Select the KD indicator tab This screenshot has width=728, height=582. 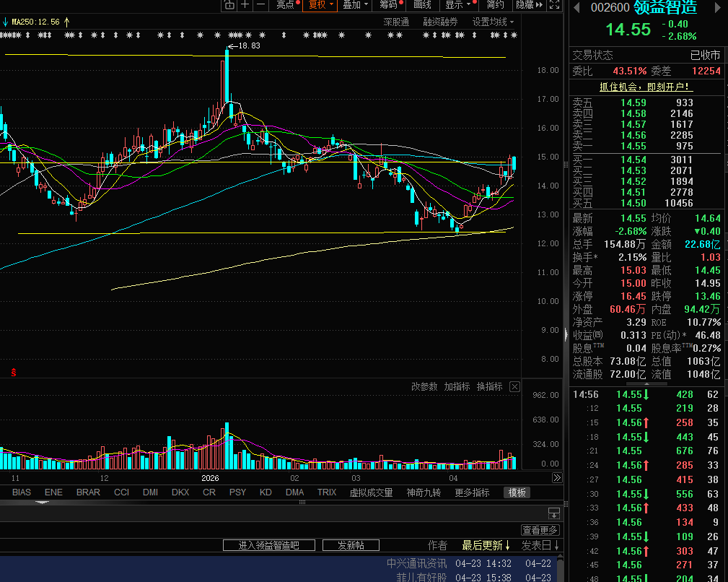point(266,492)
